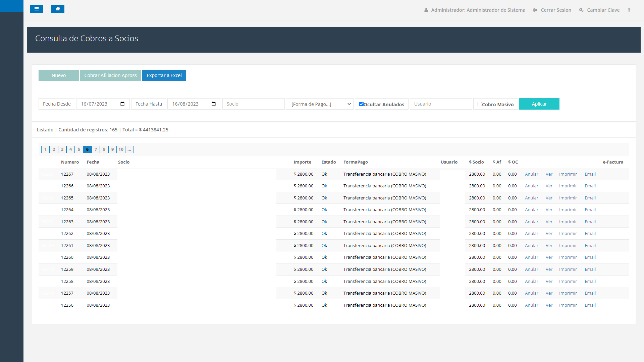The height and width of the screenshot is (362, 644).
Task: Click Email for receipt 12265
Action: coord(590,198)
